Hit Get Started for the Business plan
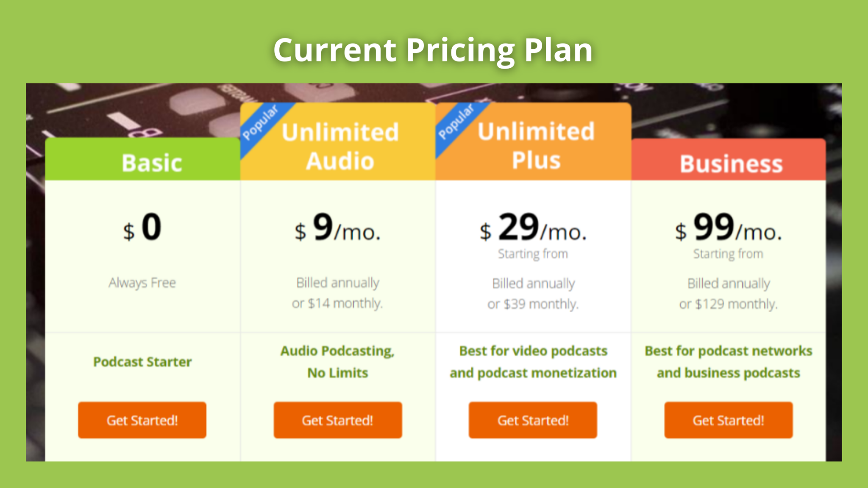Image resolution: width=868 pixels, height=488 pixels. tap(728, 420)
